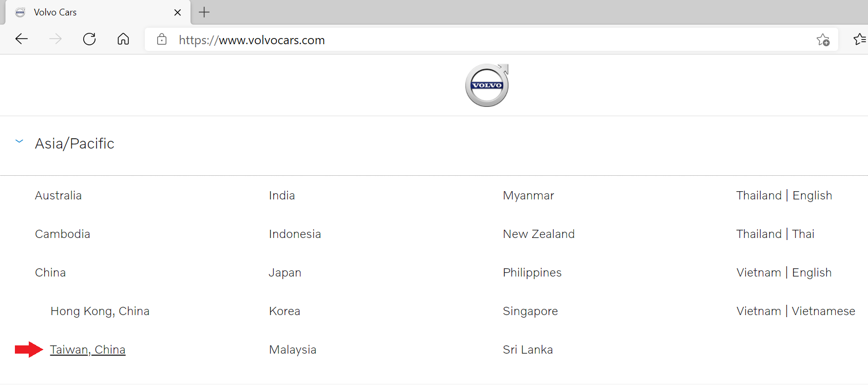The width and height of the screenshot is (868, 386).
Task: Open the China site link
Action: click(x=50, y=272)
